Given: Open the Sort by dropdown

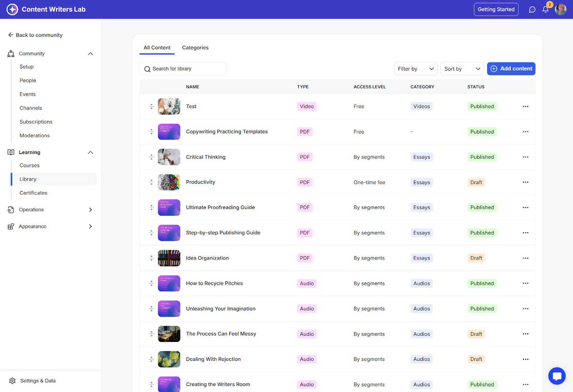Looking at the screenshot, I should [462, 69].
